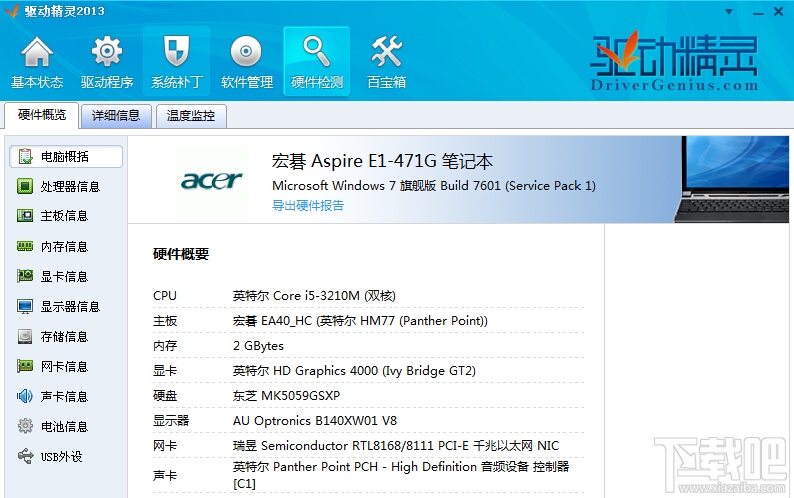Click the 电池信息 gear icon
Screen dimensions: 794x498
tap(25, 426)
